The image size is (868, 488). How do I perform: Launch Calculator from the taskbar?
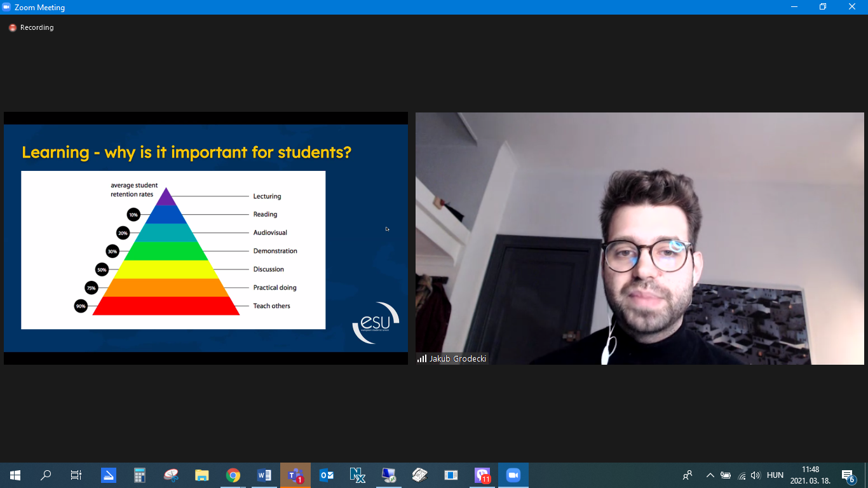click(140, 475)
